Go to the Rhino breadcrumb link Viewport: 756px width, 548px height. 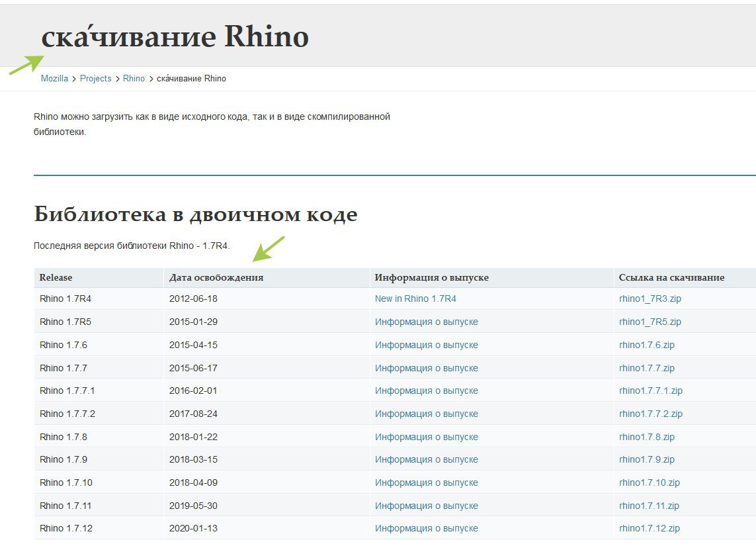(134, 78)
